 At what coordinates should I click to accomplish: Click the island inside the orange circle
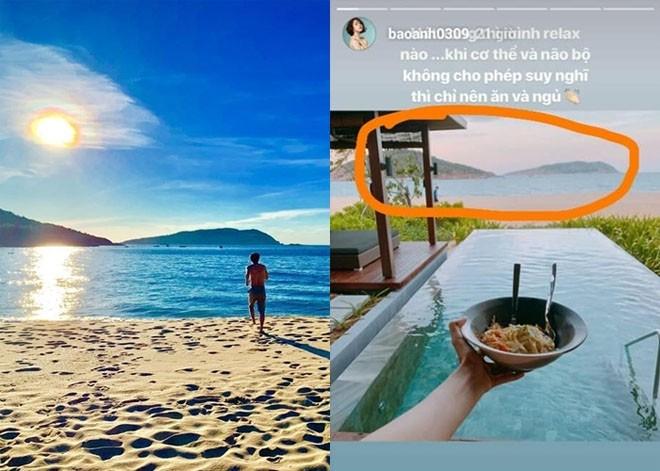[562, 168]
